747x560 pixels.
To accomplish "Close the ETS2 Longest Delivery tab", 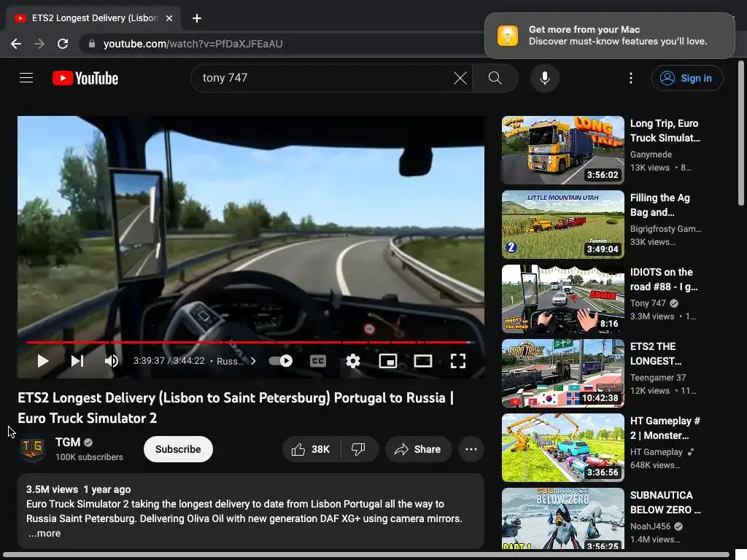I will coord(169,18).
